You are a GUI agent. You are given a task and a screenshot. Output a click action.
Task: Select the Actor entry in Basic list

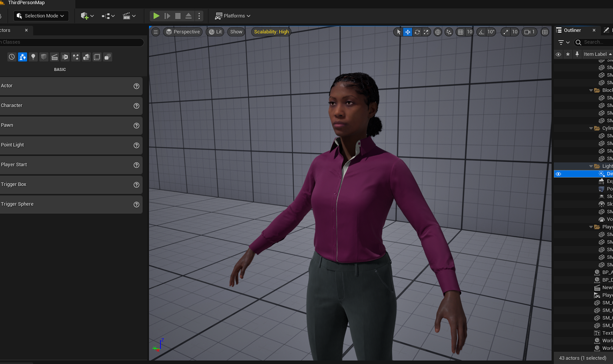click(x=71, y=86)
